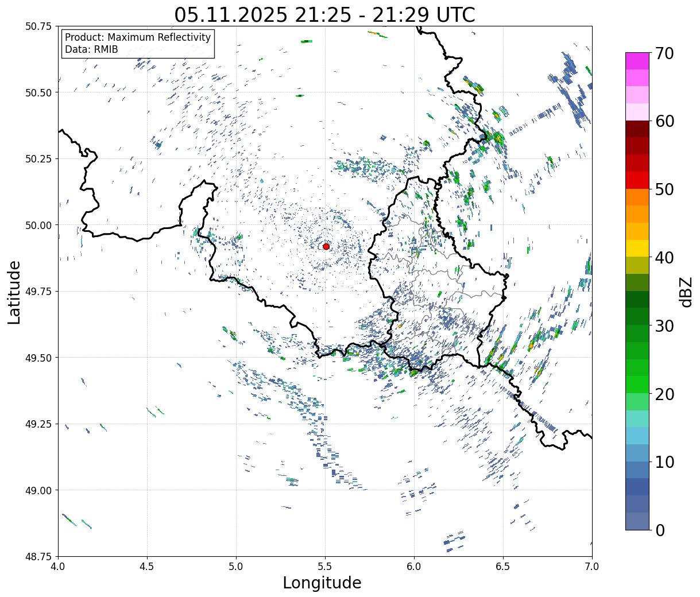Viewport: 700px width, 597px height.
Task: Click the 4.0 longitude tick label
Action: [59, 567]
